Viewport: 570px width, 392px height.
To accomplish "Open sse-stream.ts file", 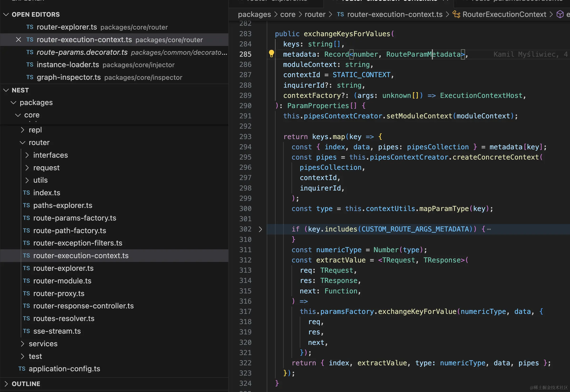I will (114, 331).
